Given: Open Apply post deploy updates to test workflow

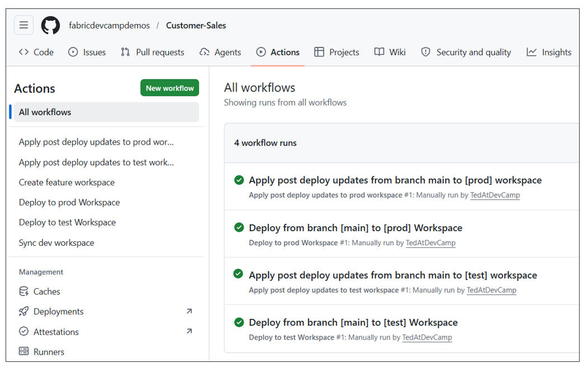Looking at the screenshot, I should 96,163.
